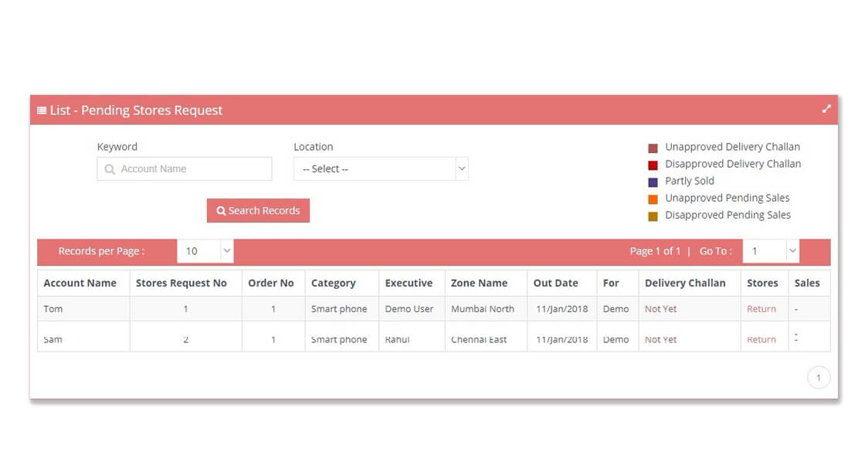
Task: Click the Return link in Sam's row
Action: point(761,339)
